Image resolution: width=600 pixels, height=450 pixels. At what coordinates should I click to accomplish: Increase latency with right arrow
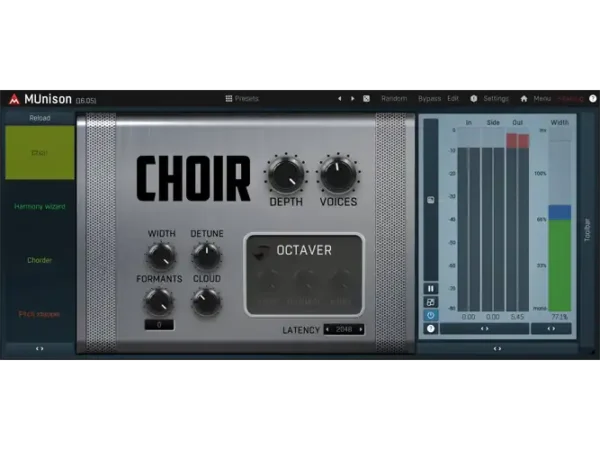[x=360, y=329]
